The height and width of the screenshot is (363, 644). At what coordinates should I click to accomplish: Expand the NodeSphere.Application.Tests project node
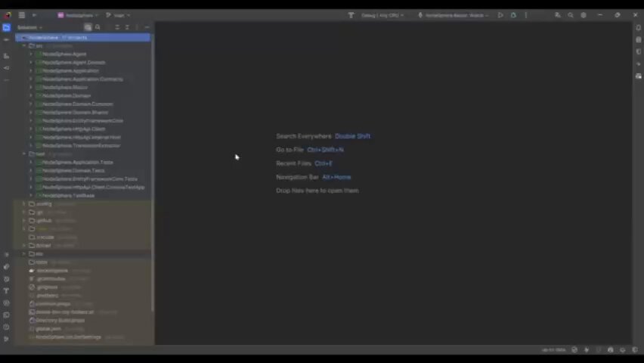coord(31,163)
